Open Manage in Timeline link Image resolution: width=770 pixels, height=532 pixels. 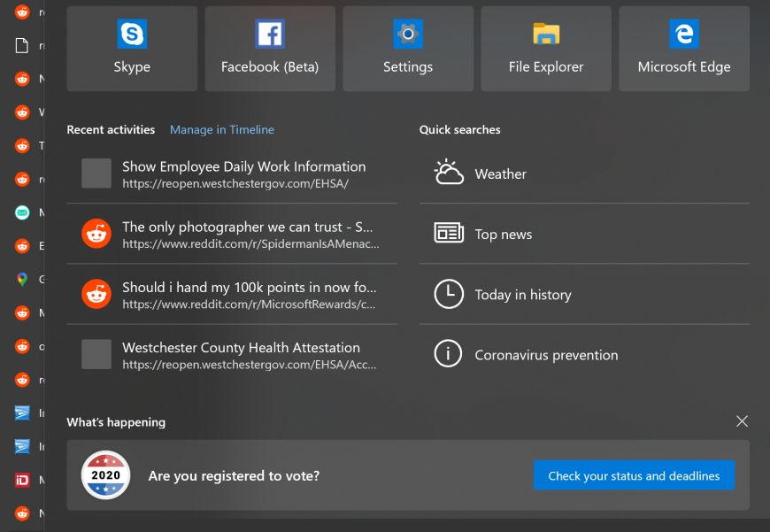pos(222,130)
